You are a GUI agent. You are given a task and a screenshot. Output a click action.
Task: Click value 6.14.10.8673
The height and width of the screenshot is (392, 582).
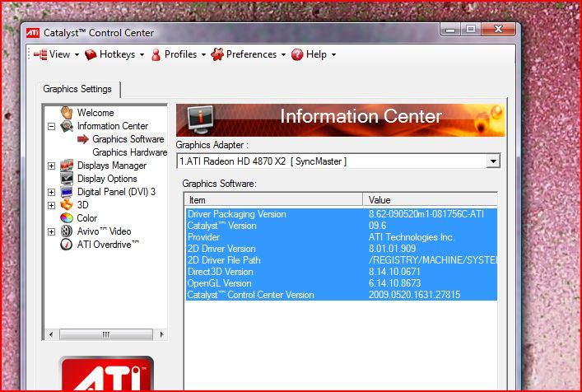point(394,283)
